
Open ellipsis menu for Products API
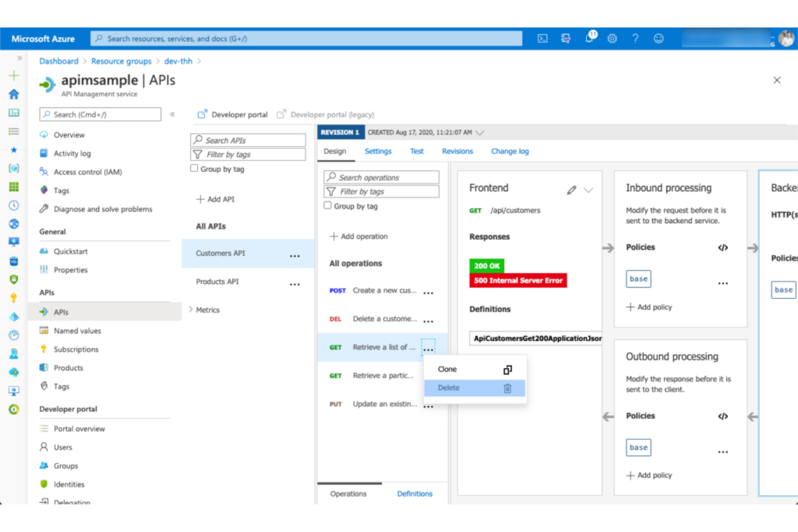tap(294, 284)
